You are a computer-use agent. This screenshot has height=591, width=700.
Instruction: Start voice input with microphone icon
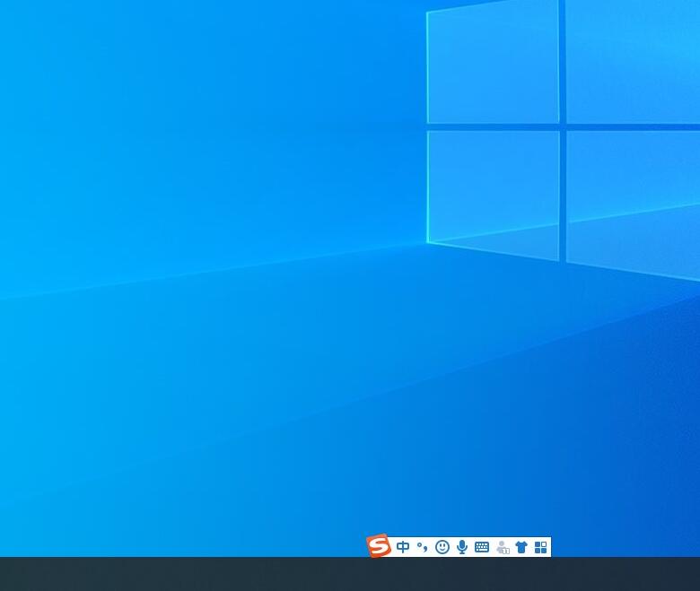(x=462, y=547)
